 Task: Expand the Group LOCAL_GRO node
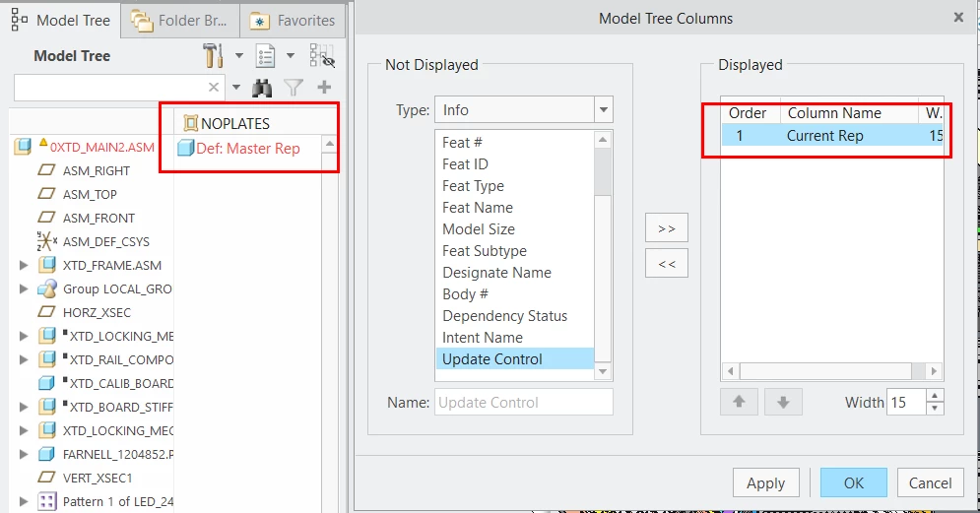(x=24, y=289)
